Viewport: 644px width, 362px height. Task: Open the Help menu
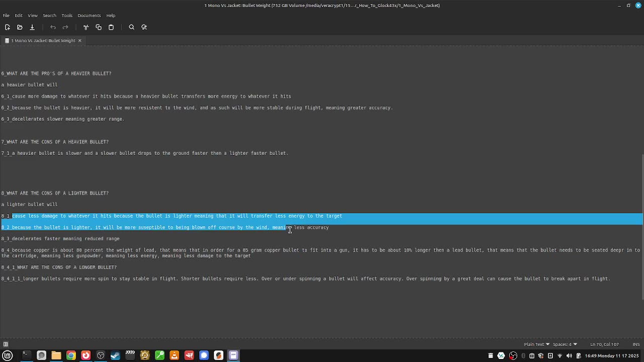point(111,16)
